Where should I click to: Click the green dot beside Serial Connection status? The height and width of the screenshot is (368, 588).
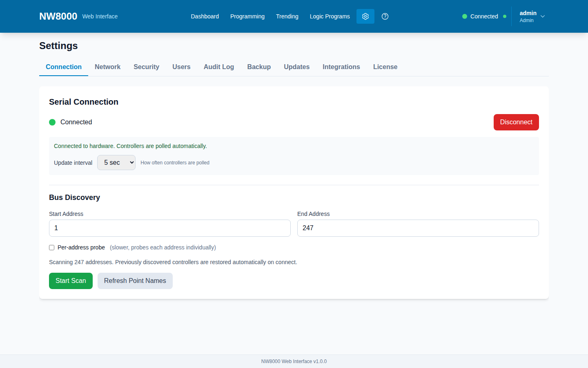pos(52,122)
